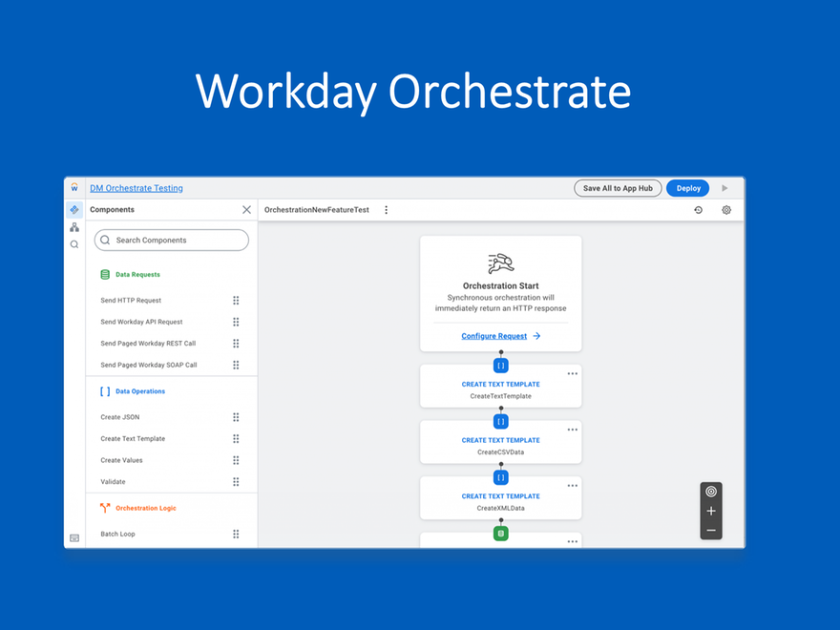Screen dimensions: 840x630
Task: Click the zoom-to-fit target icon
Action: tap(711, 491)
